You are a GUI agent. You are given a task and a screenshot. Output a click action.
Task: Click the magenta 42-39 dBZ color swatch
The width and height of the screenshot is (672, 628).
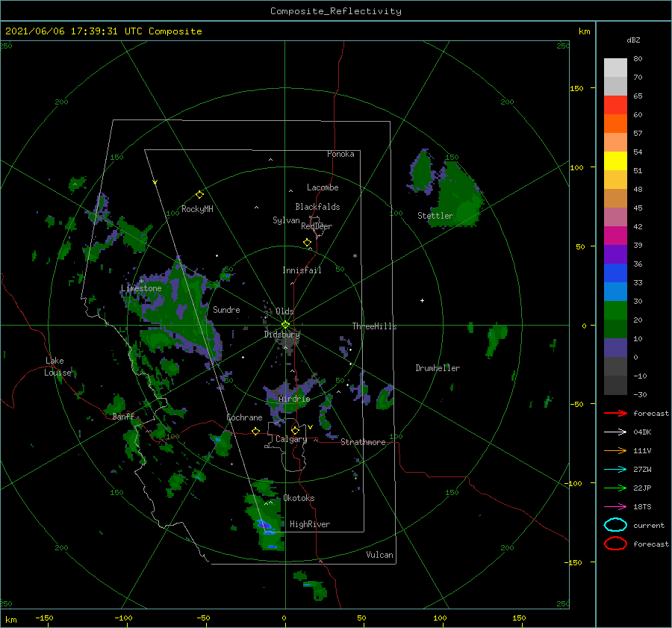click(615, 236)
